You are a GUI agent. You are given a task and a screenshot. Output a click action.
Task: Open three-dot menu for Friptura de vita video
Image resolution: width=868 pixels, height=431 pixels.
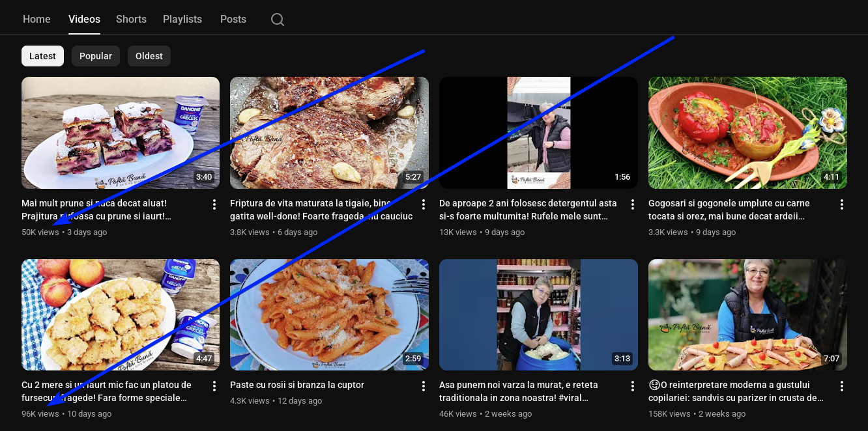[x=424, y=204]
